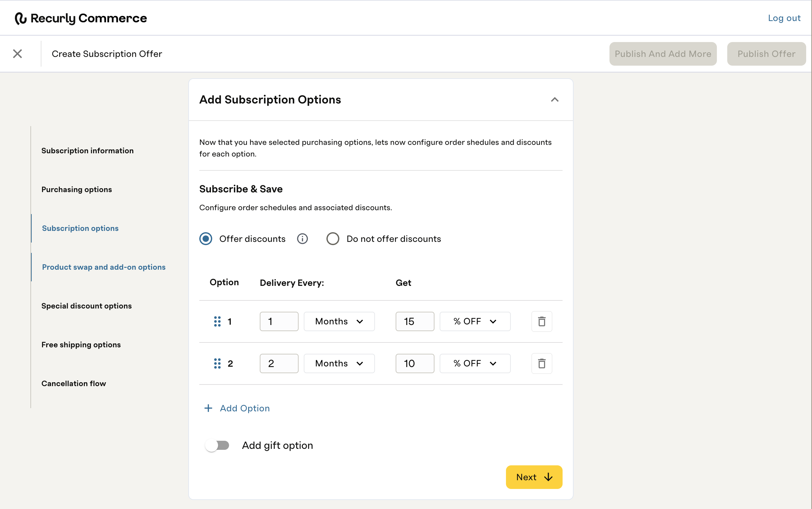Click the info icon beside Offer discounts
812x509 pixels.
point(302,239)
